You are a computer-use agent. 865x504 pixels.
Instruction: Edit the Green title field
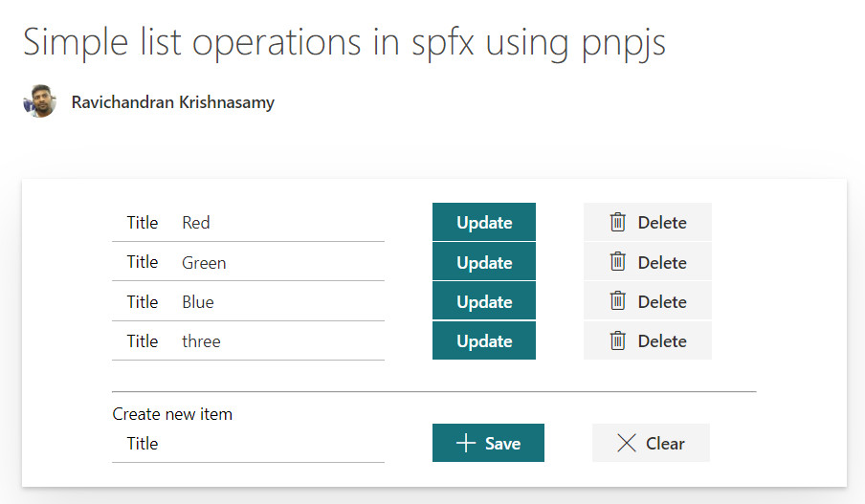(277, 262)
